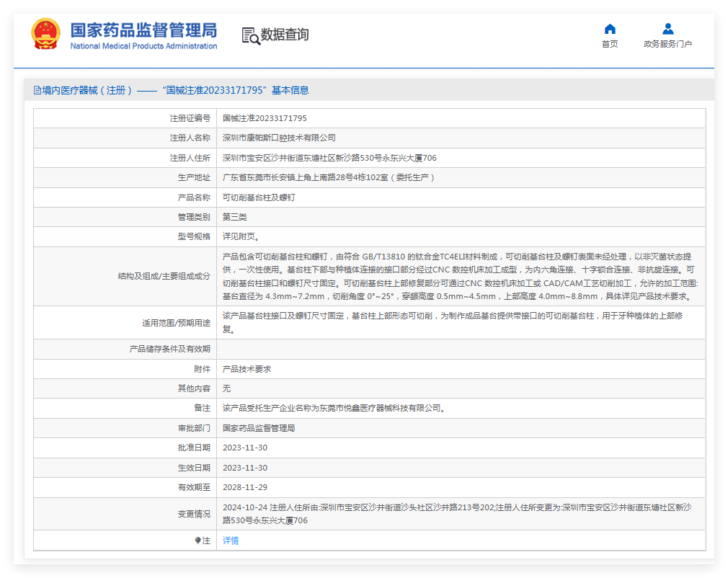This screenshot has height=578, width=728.
Task: Select product name 可切削基台柱及螺钉
Action: pos(259,197)
